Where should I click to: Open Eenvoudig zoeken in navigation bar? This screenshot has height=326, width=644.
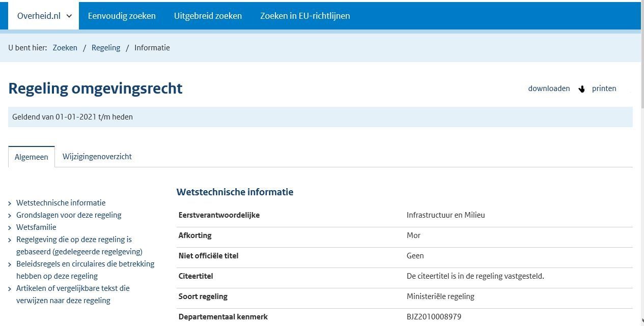pos(122,16)
